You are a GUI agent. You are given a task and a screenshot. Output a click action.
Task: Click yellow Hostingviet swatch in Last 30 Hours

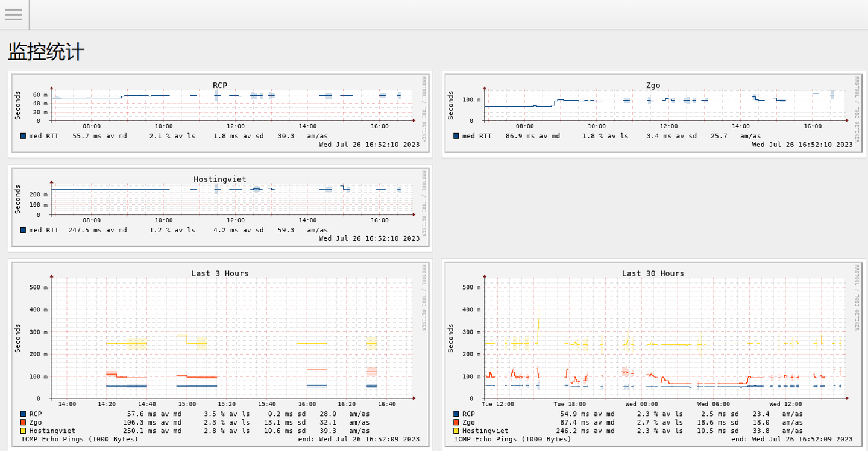(456, 431)
